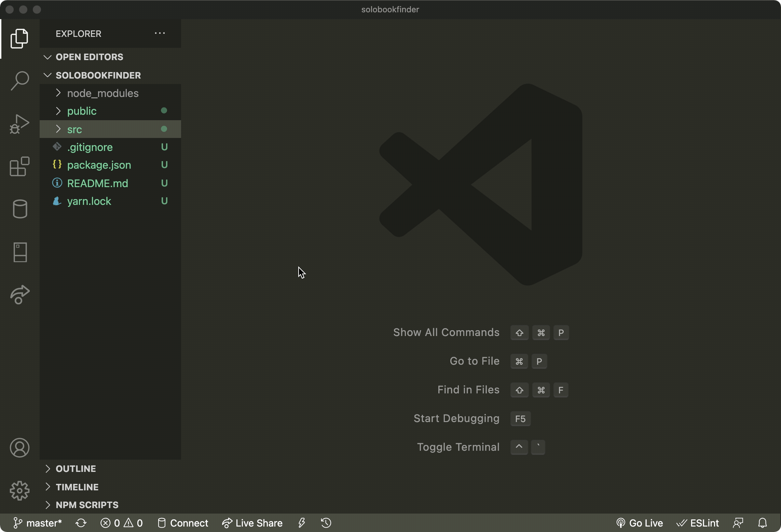Click the master branch indicator in status bar

point(38,523)
